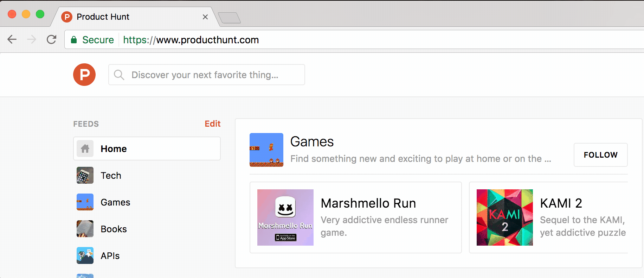Open the KAMI 2 product title
The width and height of the screenshot is (644, 278).
[x=561, y=203]
